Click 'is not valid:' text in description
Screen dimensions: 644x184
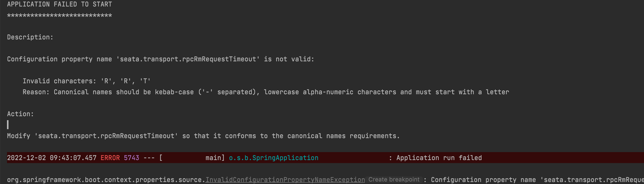[x=289, y=59]
